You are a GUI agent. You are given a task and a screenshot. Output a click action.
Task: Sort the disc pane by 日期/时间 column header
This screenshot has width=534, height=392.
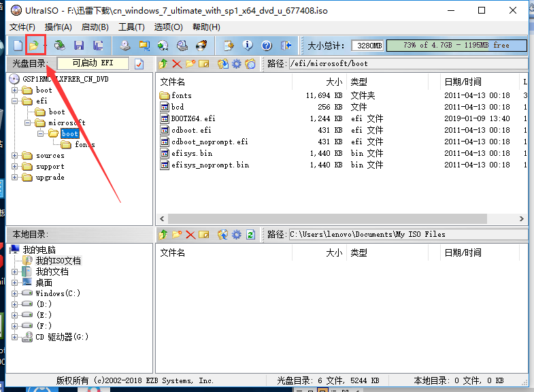[x=480, y=82]
